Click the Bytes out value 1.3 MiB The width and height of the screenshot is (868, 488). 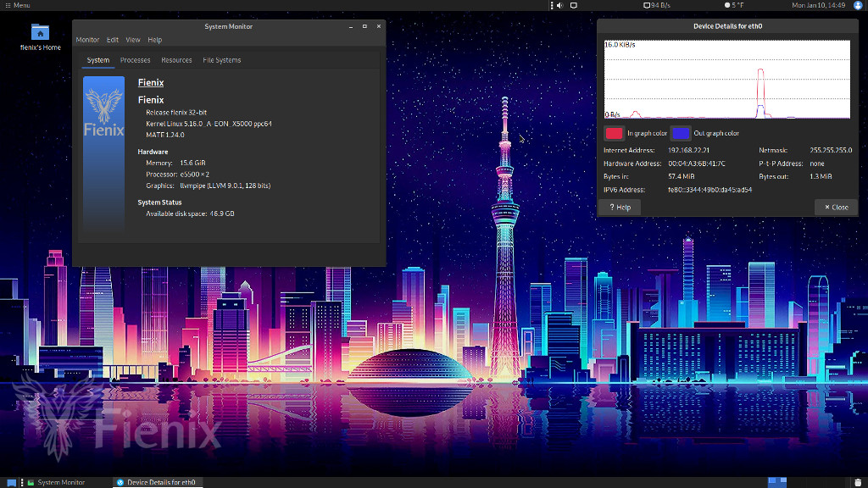pyautogui.click(x=821, y=176)
